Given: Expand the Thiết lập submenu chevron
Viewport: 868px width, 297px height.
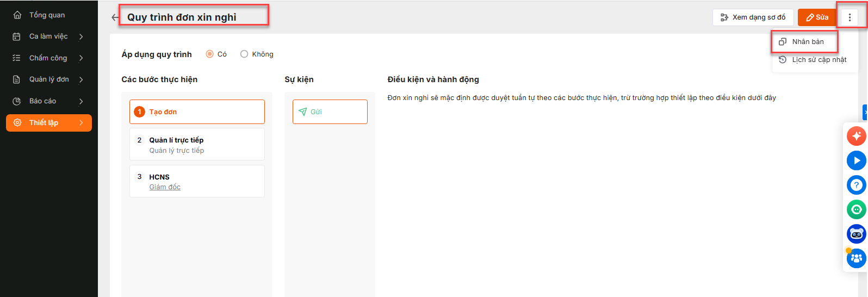Looking at the screenshot, I should pyautogui.click(x=81, y=123).
